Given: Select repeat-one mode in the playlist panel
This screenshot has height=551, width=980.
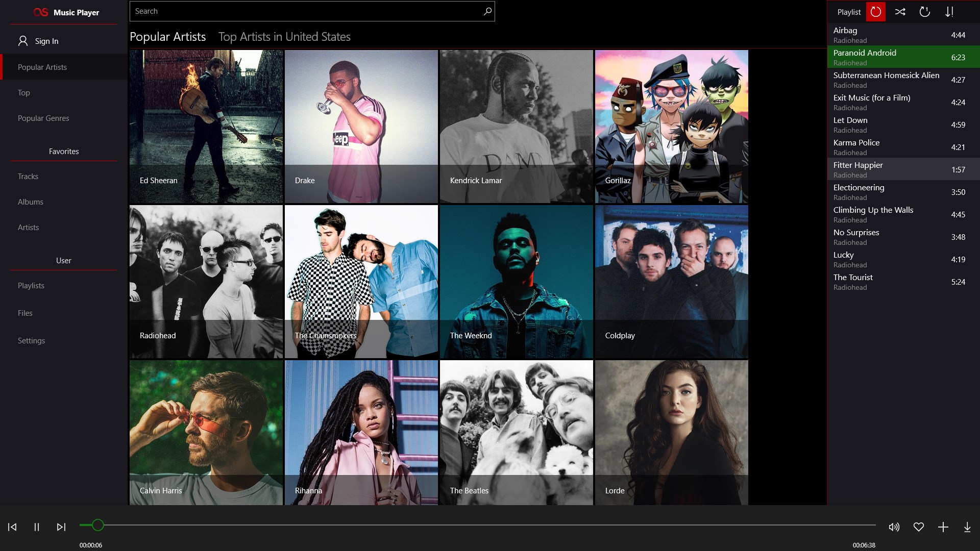Looking at the screenshot, I should coord(924,11).
